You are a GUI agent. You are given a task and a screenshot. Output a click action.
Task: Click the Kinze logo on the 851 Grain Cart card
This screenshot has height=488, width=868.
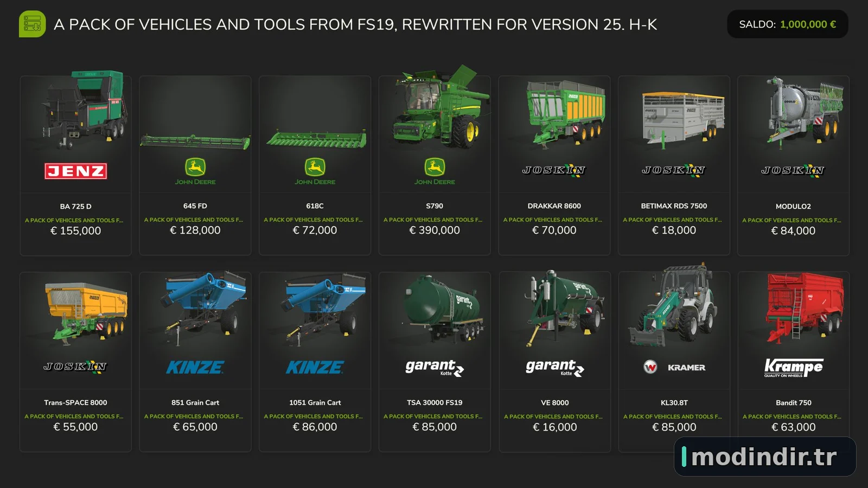coord(195,368)
